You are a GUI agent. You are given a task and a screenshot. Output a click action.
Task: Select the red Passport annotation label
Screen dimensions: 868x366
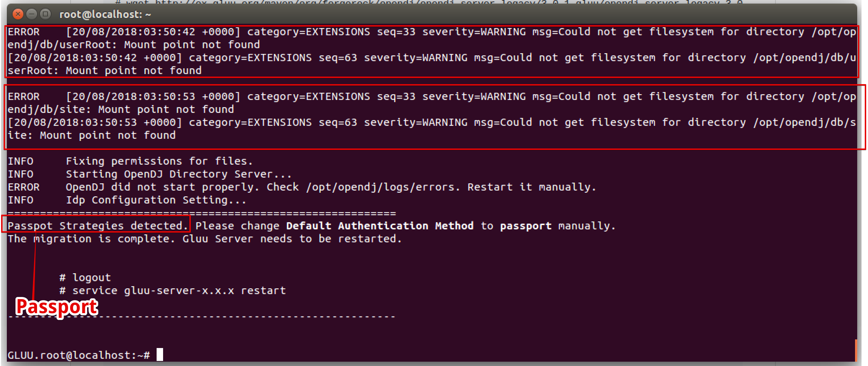[x=58, y=307]
